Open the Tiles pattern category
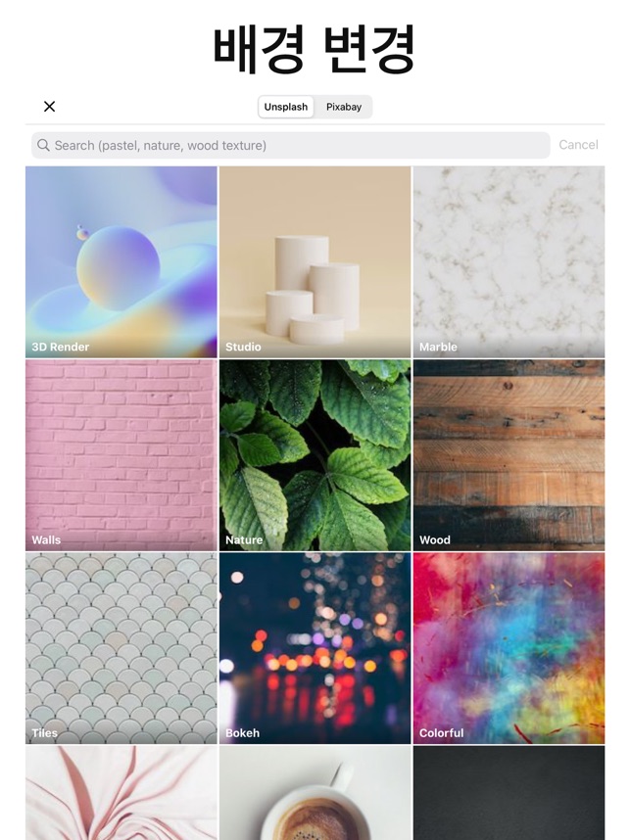This screenshot has height=840, width=630. [121, 648]
